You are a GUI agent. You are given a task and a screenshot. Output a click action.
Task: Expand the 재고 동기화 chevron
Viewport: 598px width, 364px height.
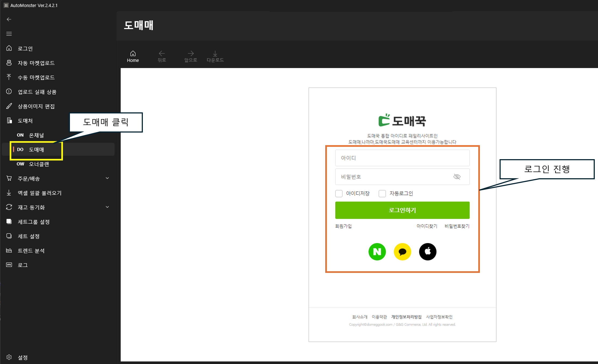107,207
